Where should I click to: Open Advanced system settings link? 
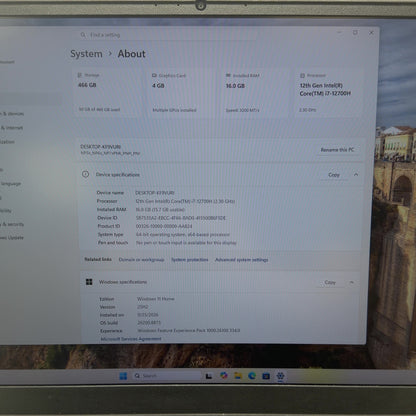point(242,260)
